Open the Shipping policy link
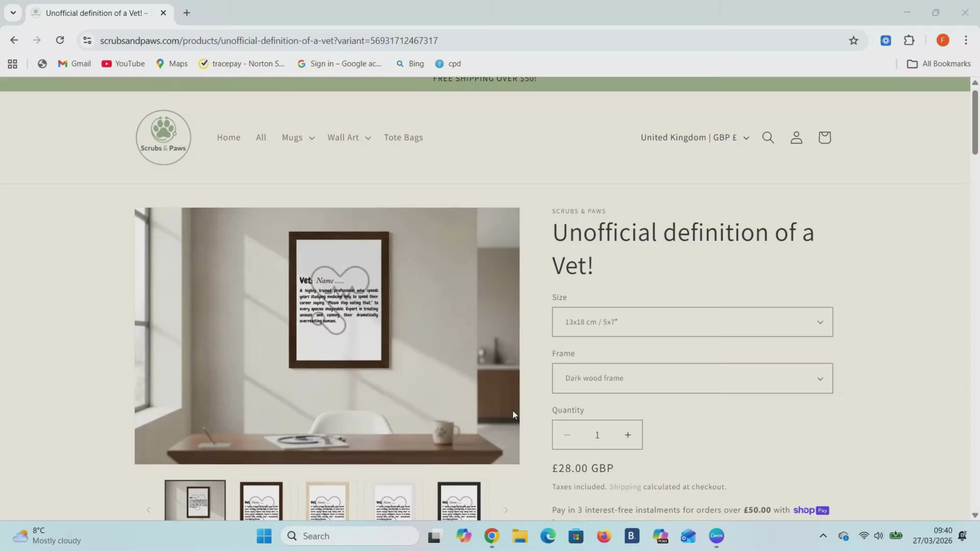Viewport: 980px width, 551px height. coord(625,487)
